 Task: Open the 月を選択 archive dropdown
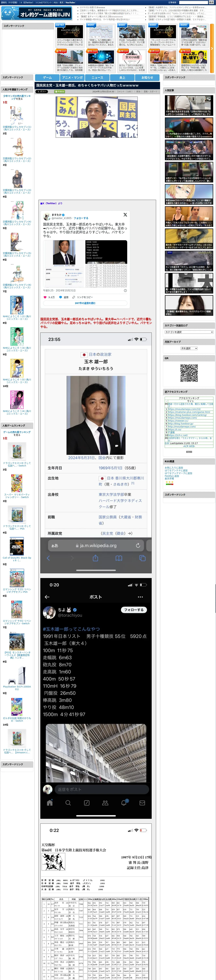pos(189,349)
